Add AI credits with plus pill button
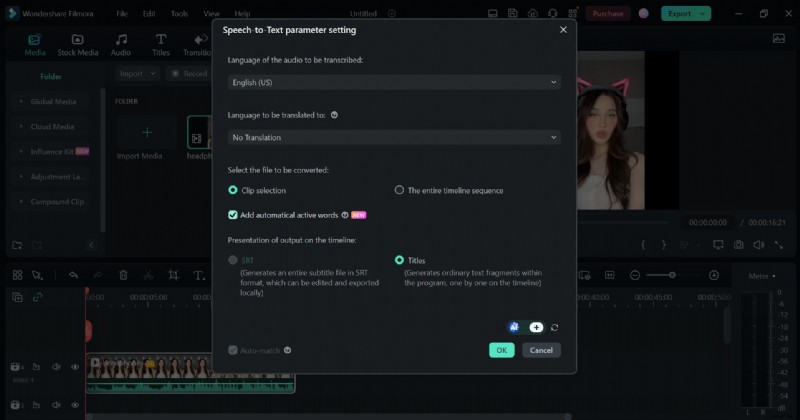The width and height of the screenshot is (800, 420). click(536, 327)
